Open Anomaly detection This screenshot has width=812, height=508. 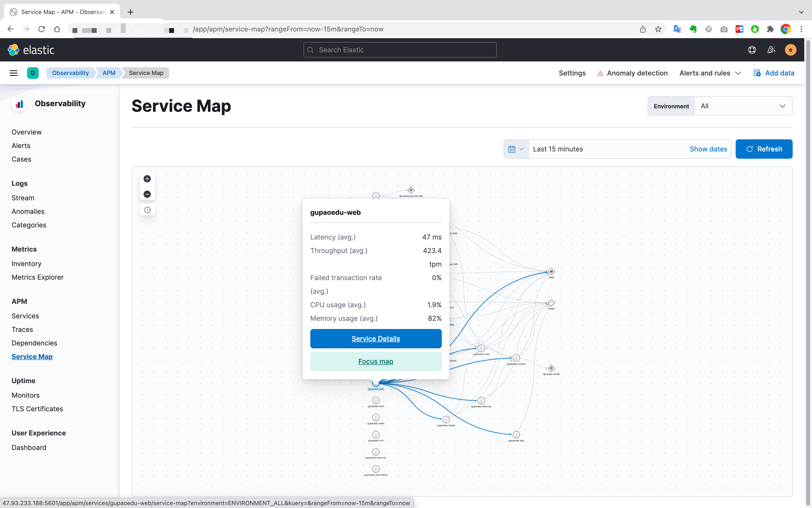[632, 73]
